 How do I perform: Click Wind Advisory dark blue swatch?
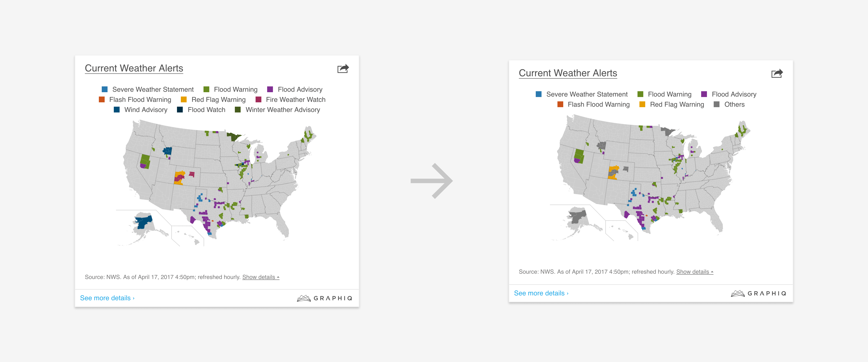(117, 110)
